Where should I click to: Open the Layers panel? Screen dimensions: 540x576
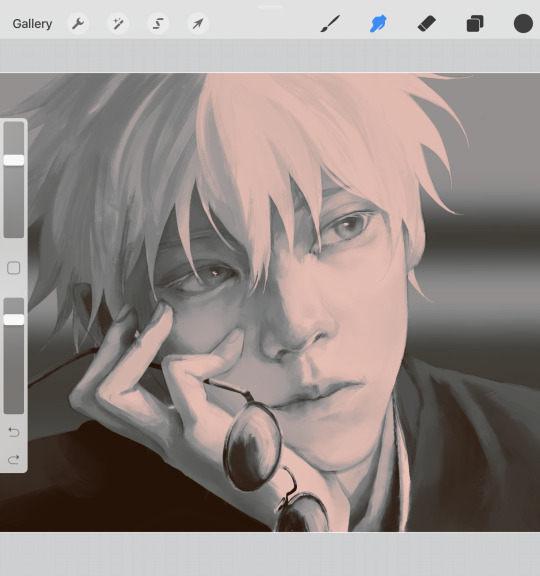475,24
